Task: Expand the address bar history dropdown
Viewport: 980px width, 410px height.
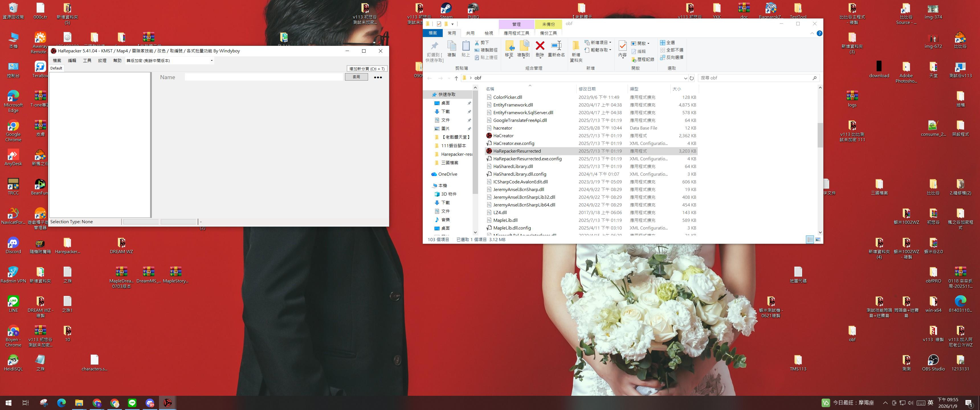Action: [x=685, y=78]
